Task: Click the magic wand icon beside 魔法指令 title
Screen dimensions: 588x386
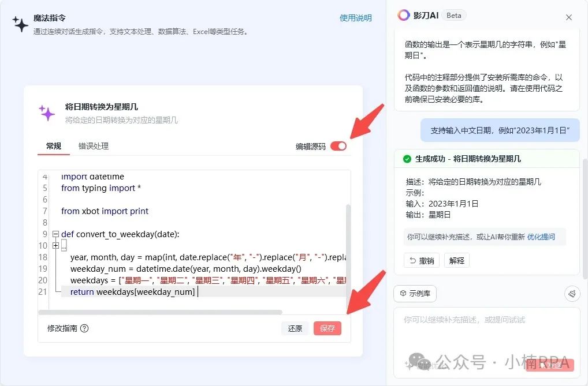Action: 21,23
